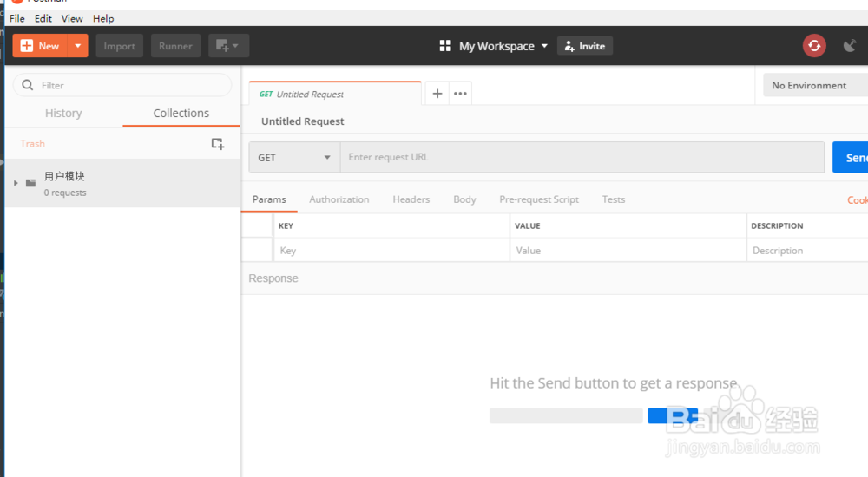Click the 用户模块 collection folder icon
The height and width of the screenshot is (477, 868).
(31, 183)
